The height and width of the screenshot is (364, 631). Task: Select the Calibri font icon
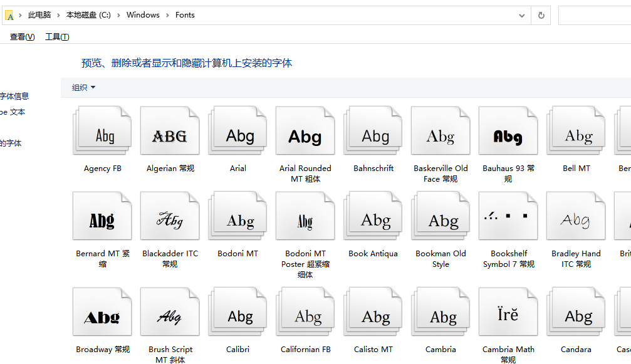[237, 311]
